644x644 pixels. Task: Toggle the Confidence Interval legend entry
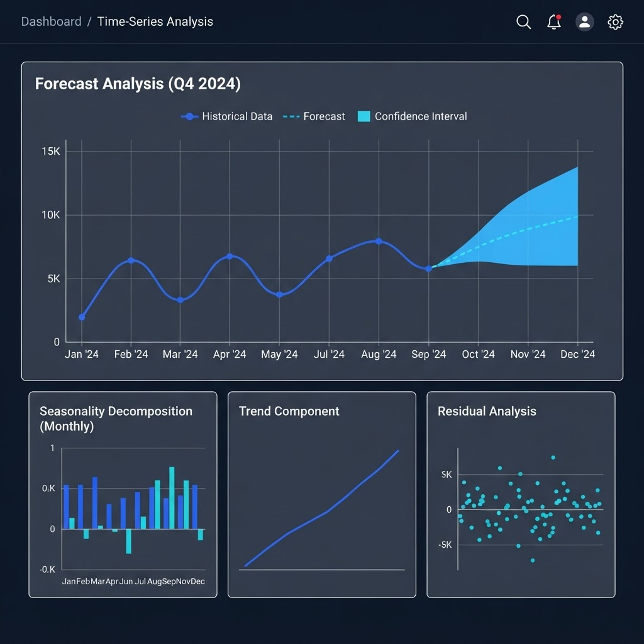(413, 116)
